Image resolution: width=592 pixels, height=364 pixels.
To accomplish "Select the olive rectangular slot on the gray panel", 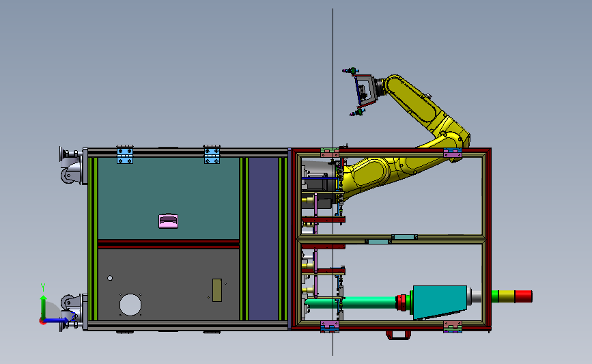I will coord(217,290).
